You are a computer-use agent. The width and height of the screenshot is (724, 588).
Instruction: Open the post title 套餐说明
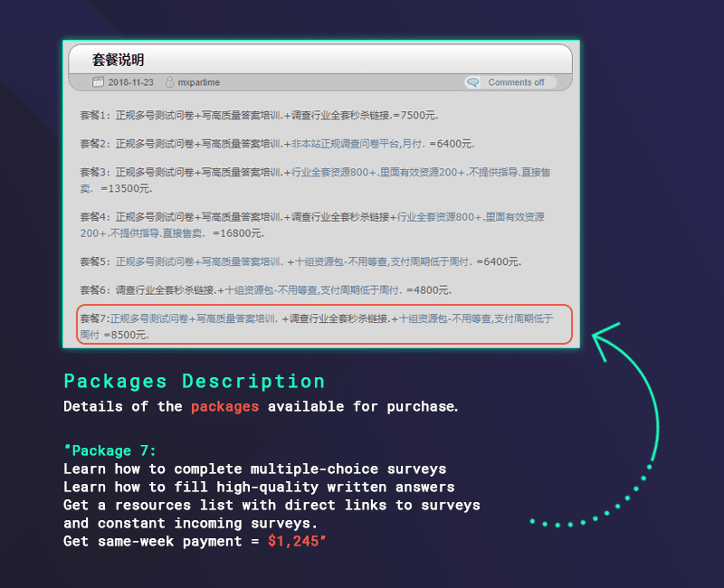tap(119, 60)
